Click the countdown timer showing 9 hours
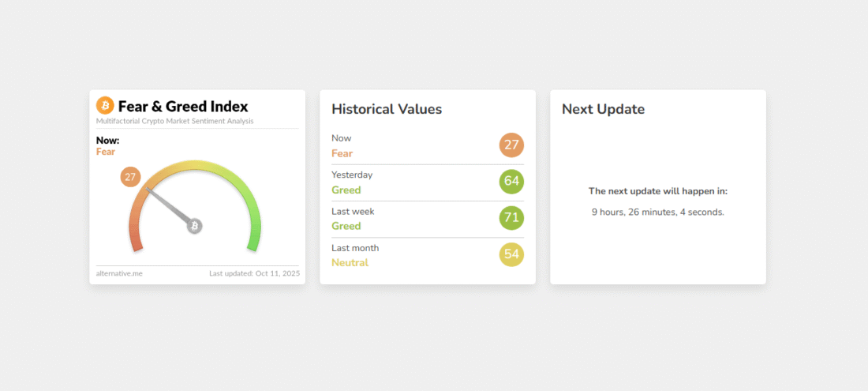868x391 pixels. tap(657, 212)
